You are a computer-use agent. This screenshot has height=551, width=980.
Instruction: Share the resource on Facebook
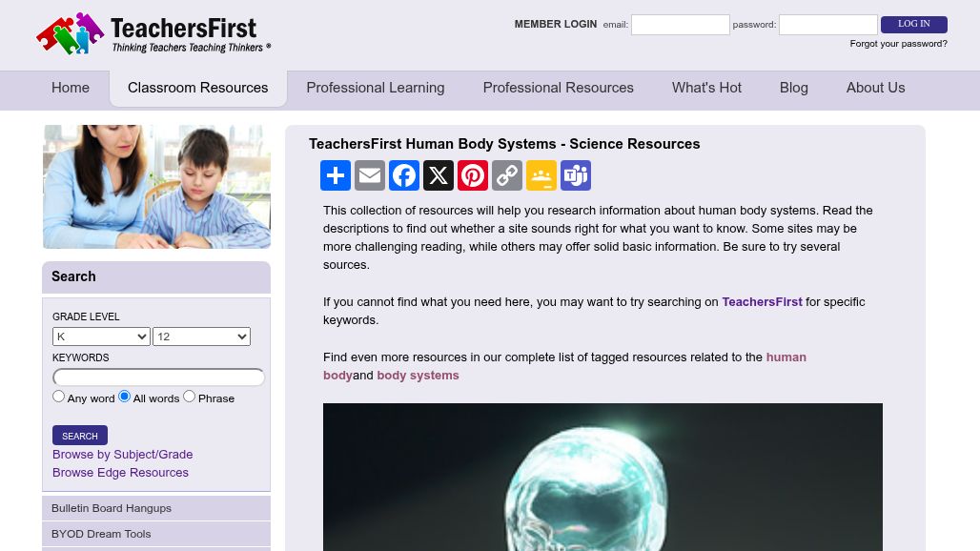tap(404, 175)
